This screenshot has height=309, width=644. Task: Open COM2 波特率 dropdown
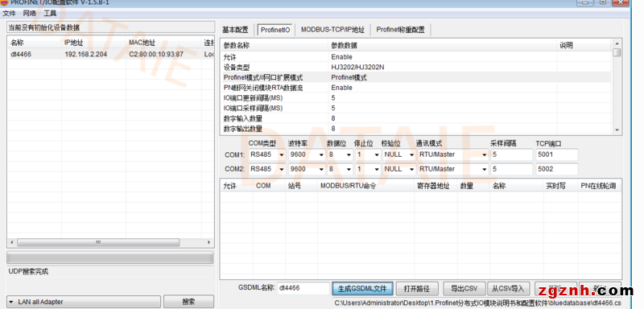coord(308,169)
